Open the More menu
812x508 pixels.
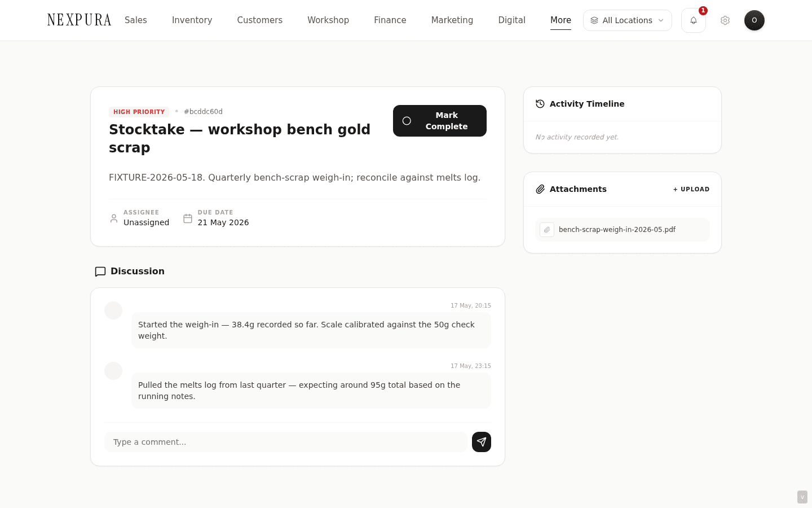click(x=561, y=20)
